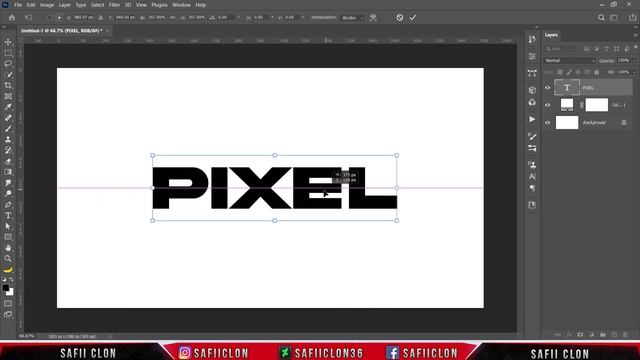Toggle relative positioning triangle
Screen dimensions: 640x360
[x=100, y=18]
